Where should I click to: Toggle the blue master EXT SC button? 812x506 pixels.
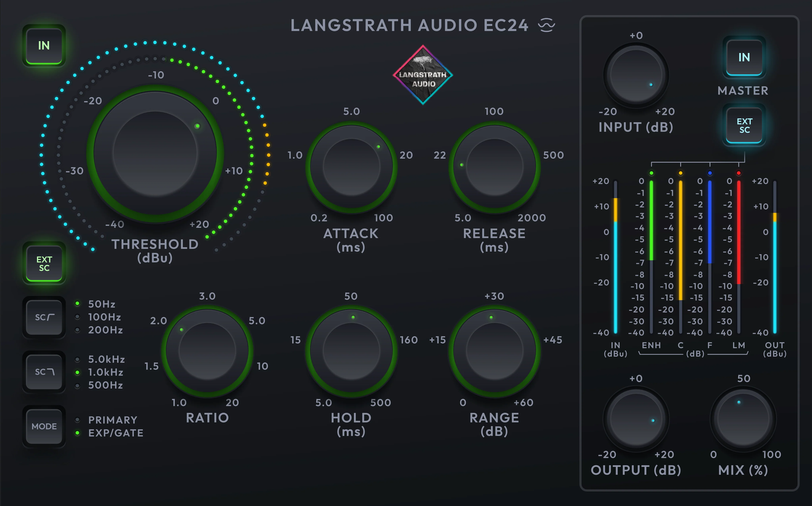pos(744,126)
